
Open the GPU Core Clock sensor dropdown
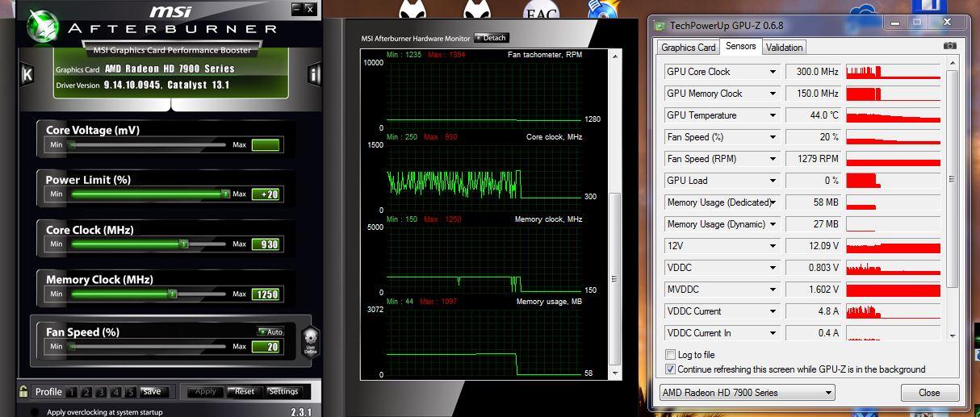tap(773, 72)
